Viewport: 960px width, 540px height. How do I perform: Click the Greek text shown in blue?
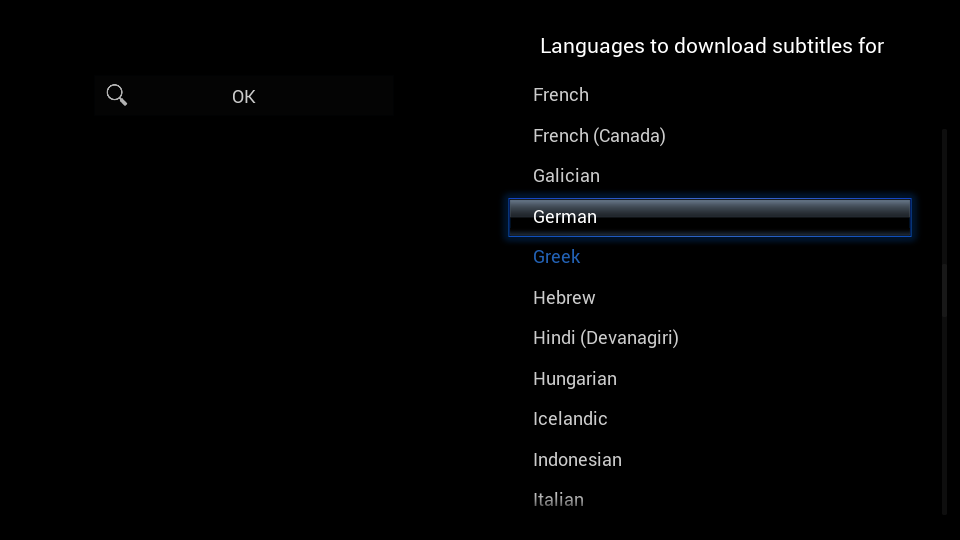(x=557, y=257)
